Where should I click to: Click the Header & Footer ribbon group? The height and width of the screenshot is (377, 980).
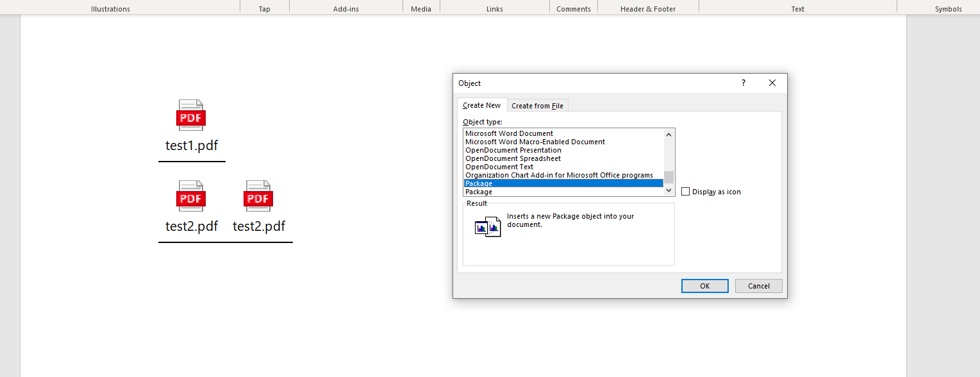pyautogui.click(x=647, y=8)
